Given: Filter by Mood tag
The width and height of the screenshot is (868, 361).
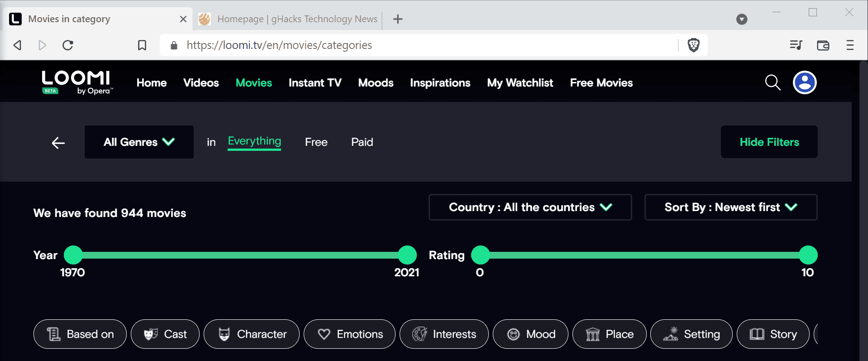Looking at the screenshot, I should pos(530,334).
